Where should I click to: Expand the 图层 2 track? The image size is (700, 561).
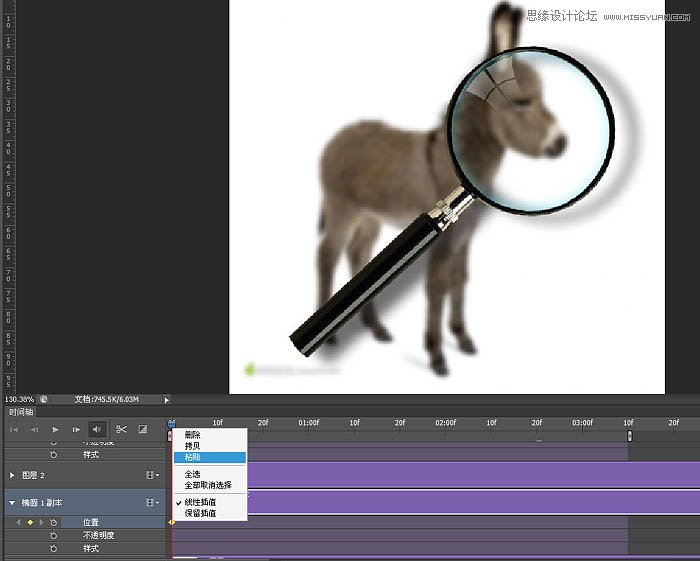12,475
